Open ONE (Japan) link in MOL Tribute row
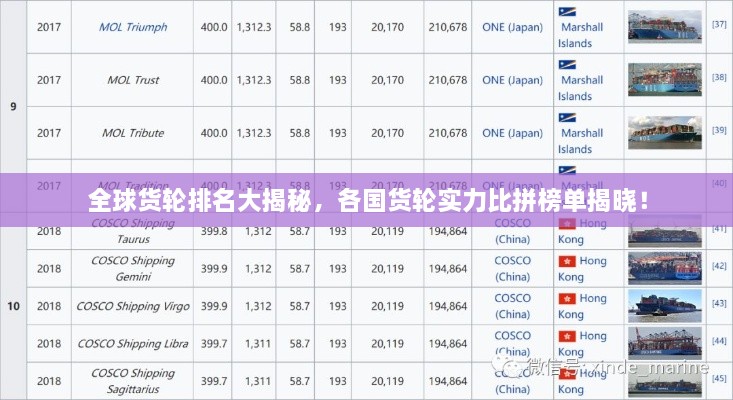Image resolution: width=733 pixels, height=400 pixels. [512, 133]
